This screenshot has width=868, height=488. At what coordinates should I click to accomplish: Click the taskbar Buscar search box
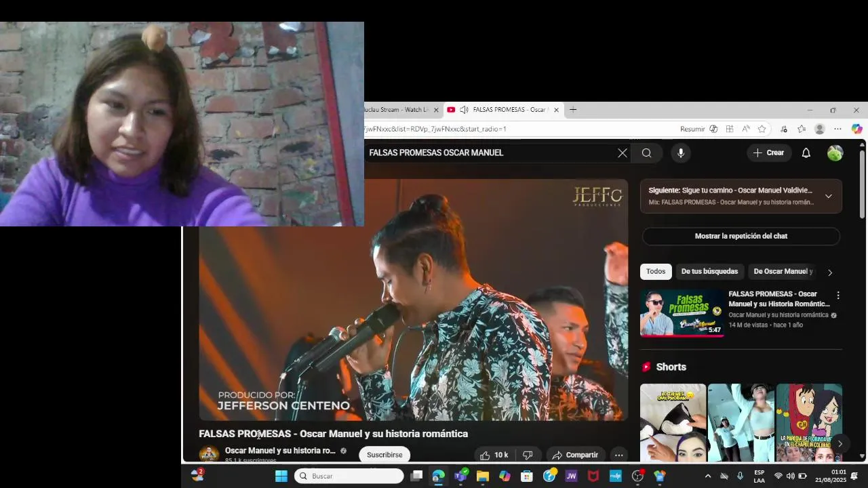click(349, 476)
